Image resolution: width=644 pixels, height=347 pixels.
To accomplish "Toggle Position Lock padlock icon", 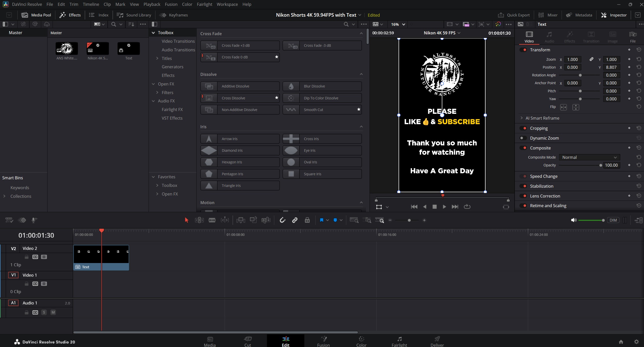I will pyautogui.click(x=307, y=220).
